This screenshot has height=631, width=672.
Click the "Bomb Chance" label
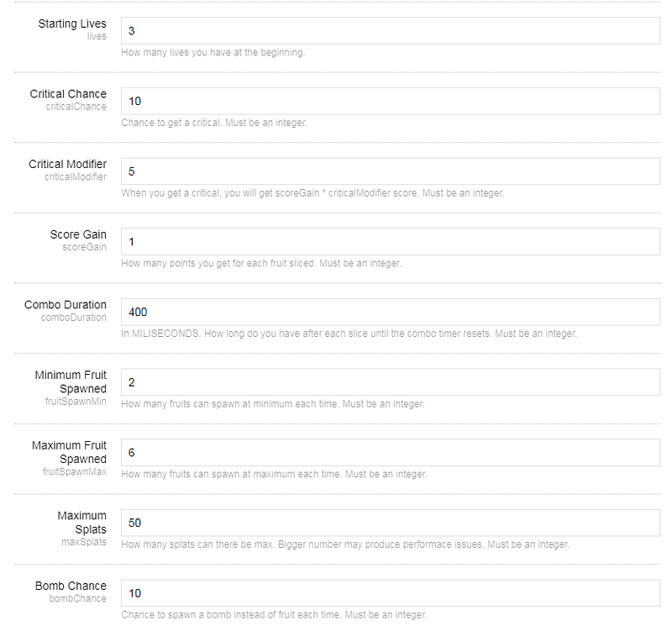71,586
